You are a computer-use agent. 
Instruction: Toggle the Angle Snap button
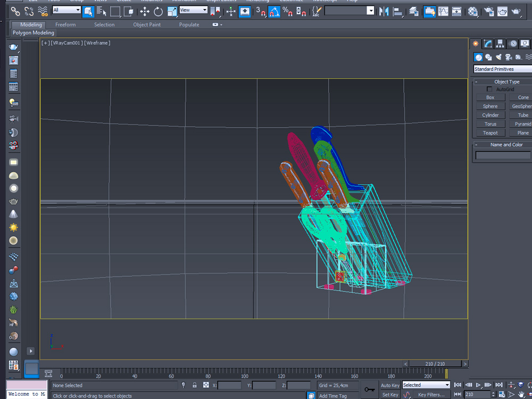[x=274, y=12]
